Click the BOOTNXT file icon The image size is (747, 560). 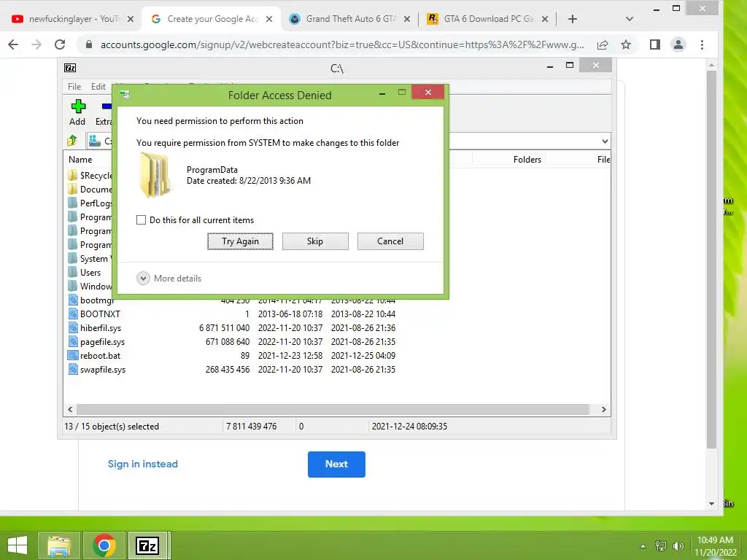tap(73, 314)
